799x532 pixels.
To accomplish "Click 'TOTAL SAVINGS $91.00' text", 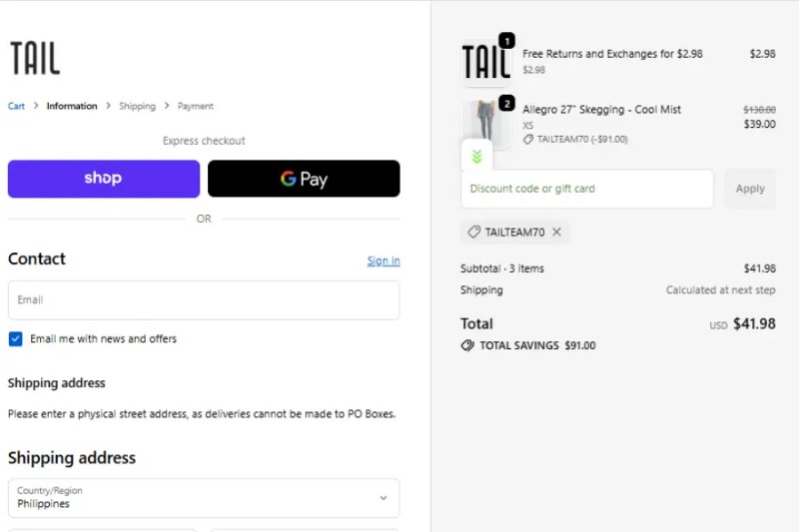I will 537,345.
